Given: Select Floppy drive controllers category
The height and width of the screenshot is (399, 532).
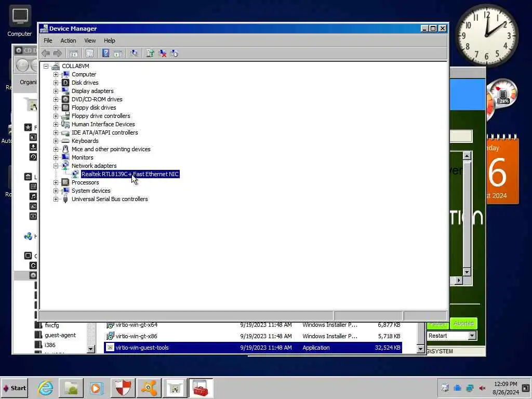Looking at the screenshot, I should pyautogui.click(x=101, y=116).
